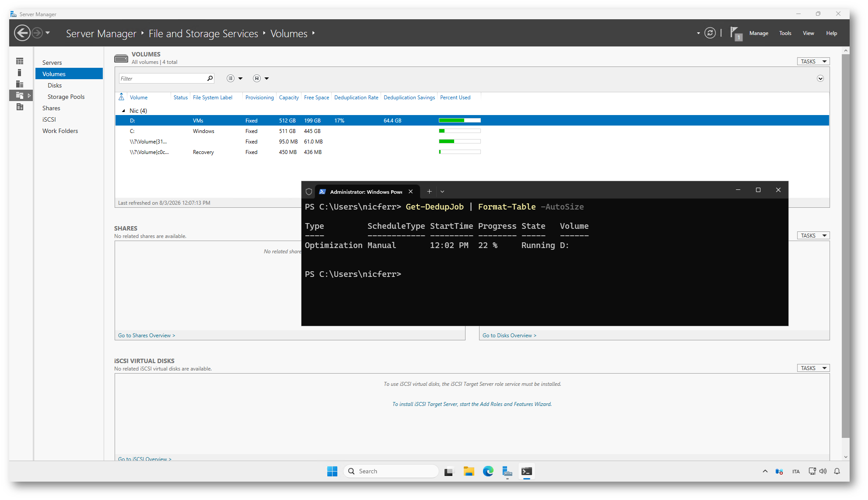Open the notifications flag icon
868x500 pixels.
click(x=736, y=33)
